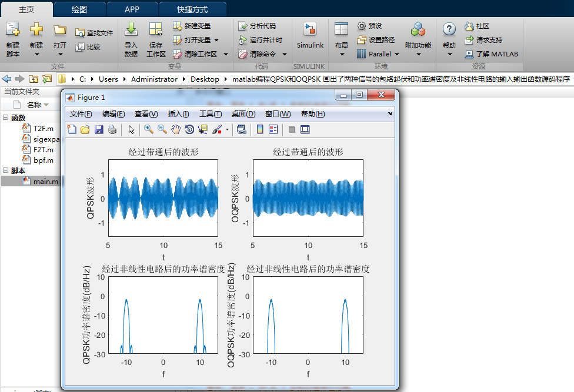The image size is (574, 392).
Task: Select Edit Plot arrow tool
Action: pos(131,129)
